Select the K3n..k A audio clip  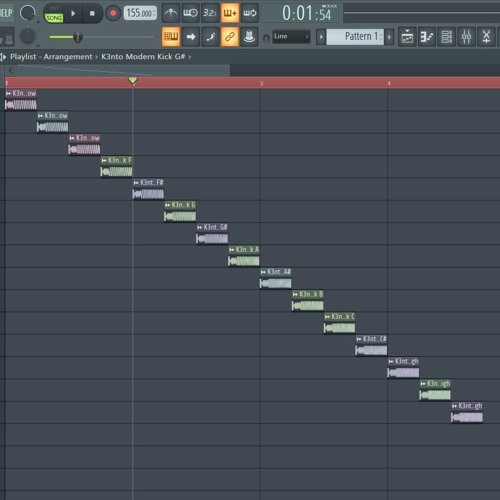(244, 256)
